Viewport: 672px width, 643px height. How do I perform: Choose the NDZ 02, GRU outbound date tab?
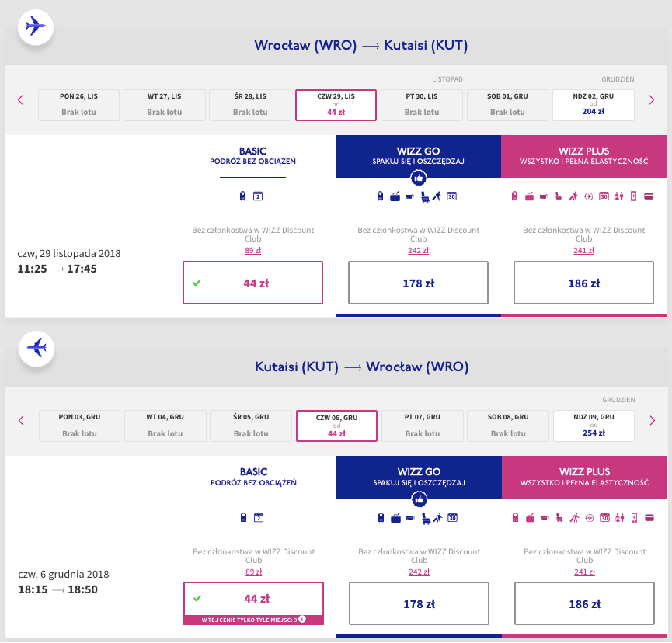(x=593, y=105)
